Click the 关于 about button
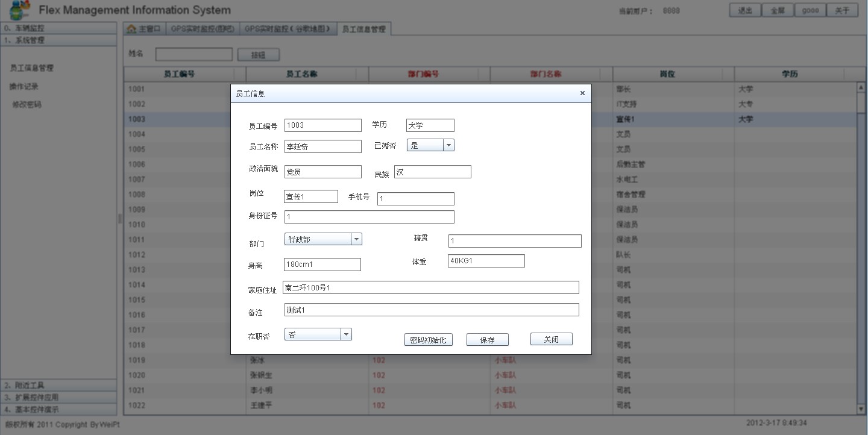 pos(843,10)
